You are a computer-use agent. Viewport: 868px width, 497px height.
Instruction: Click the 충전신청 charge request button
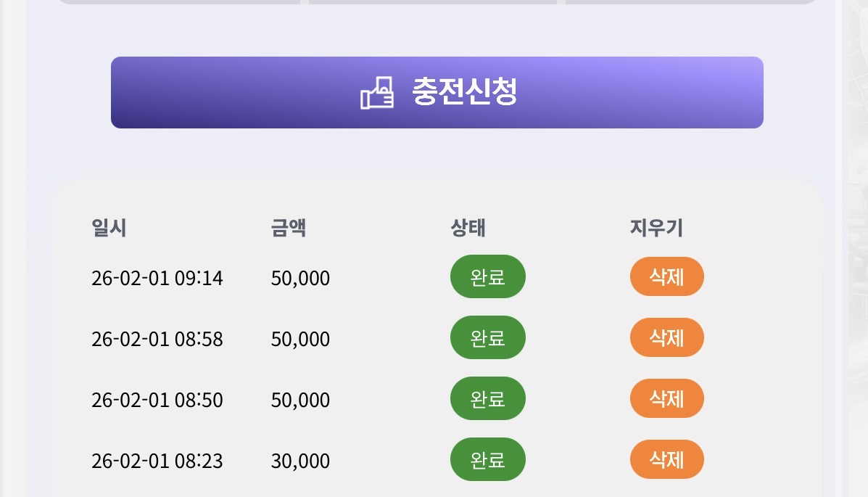click(x=437, y=92)
